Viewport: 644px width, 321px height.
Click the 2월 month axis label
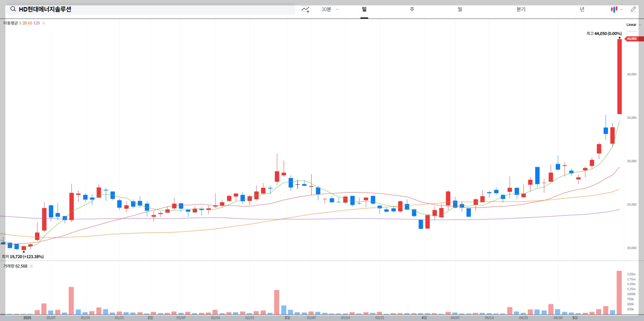[x=151, y=318]
